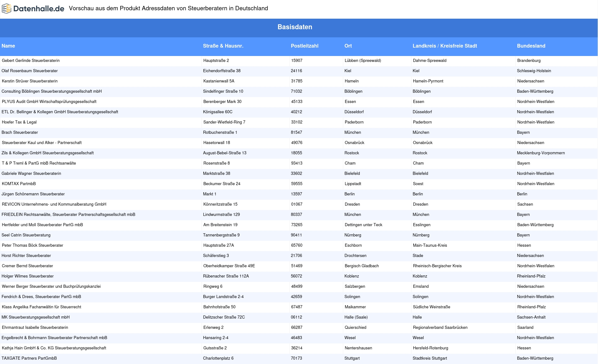
Task: Select Hertfelder und Moll Steuerberater entry
Action: click(42, 225)
